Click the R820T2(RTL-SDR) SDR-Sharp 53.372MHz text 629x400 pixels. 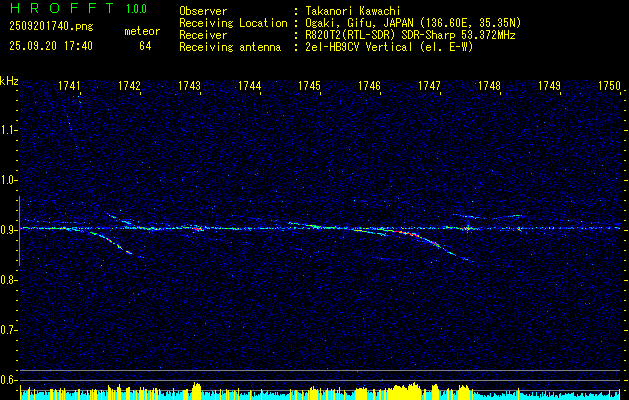[x=410, y=35]
